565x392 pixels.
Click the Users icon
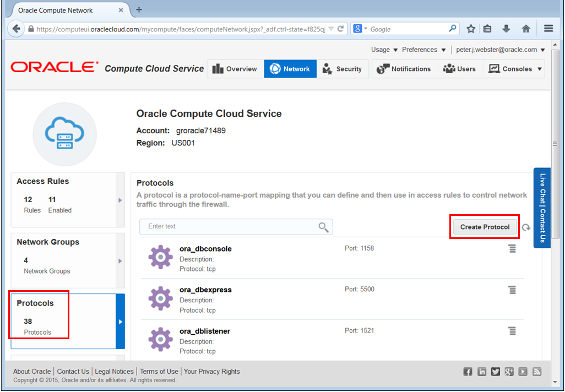click(x=448, y=68)
